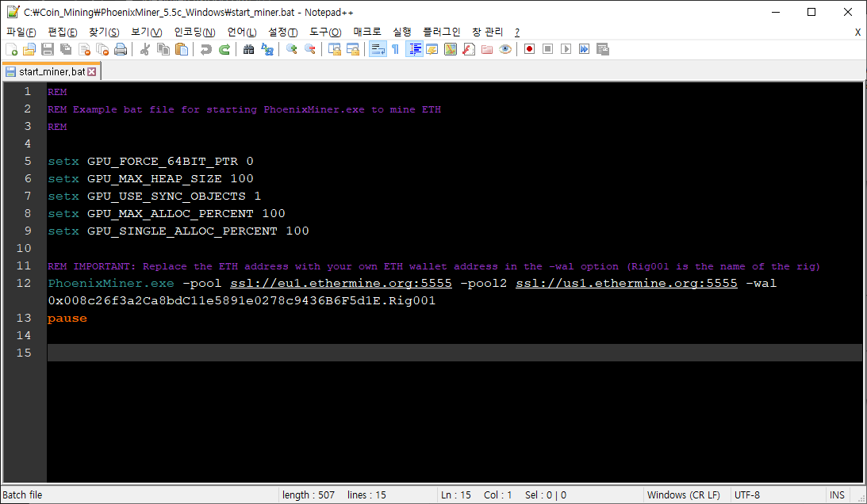Toggle synchronize vertical scrolling
Viewport: 867px width, 504px height.
click(x=335, y=50)
